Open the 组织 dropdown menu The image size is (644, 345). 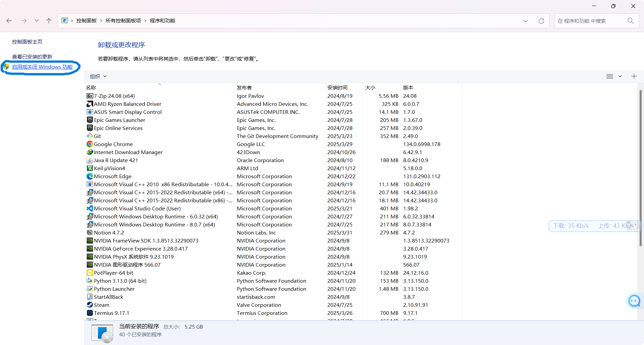point(98,76)
